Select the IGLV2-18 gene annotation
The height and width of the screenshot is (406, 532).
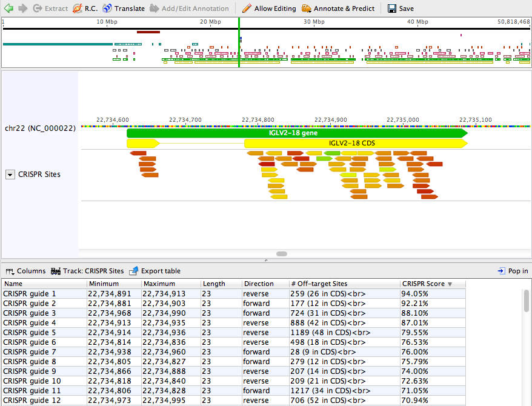pyautogui.click(x=298, y=133)
